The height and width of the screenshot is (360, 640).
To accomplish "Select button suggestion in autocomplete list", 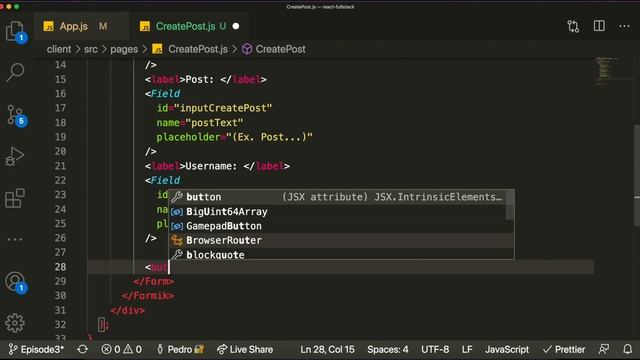I will (341, 197).
